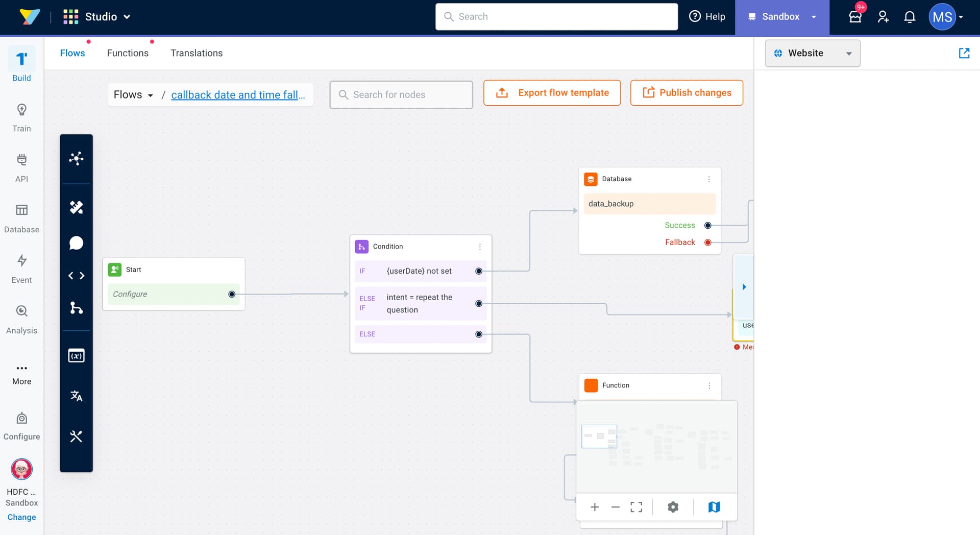The height and width of the screenshot is (535, 980).
Task: Expand the collapsed side panel arrow
Action: click(x=744, y=287)
